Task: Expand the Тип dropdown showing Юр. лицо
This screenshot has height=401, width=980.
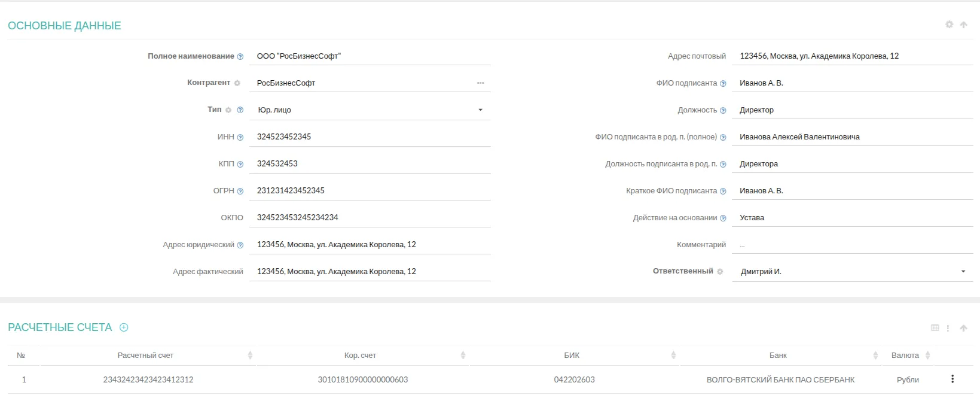Action: [x=480, y=110]
